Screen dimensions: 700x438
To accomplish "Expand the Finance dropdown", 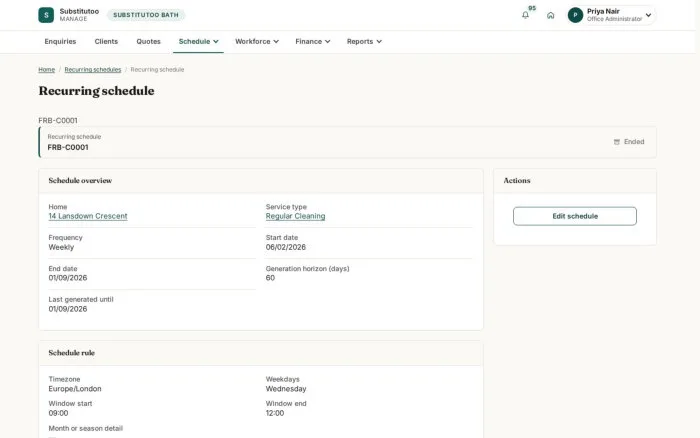I will 312,42.
